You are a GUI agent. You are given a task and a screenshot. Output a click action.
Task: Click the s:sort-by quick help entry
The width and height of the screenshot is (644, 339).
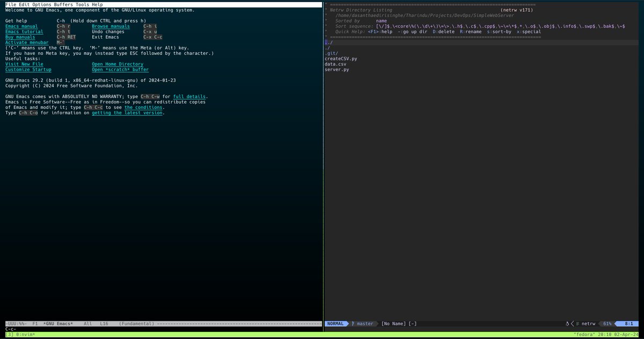click(499, 32)
